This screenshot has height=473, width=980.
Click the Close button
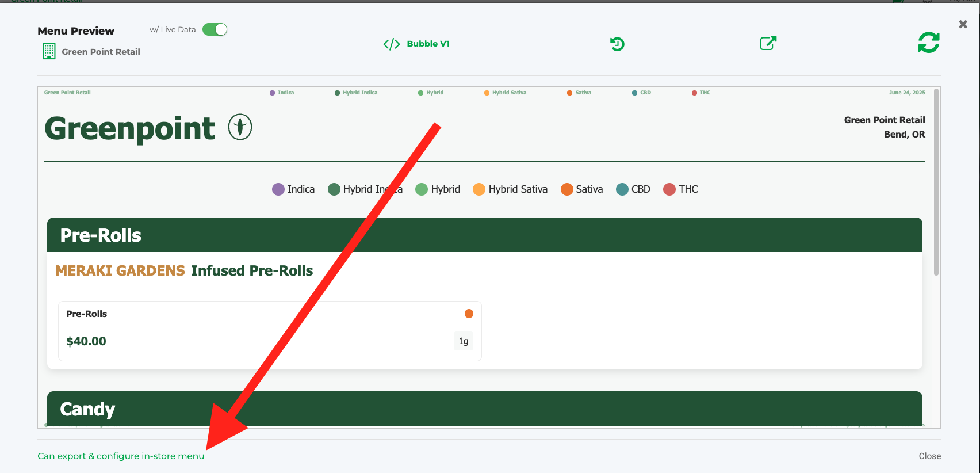929,456
